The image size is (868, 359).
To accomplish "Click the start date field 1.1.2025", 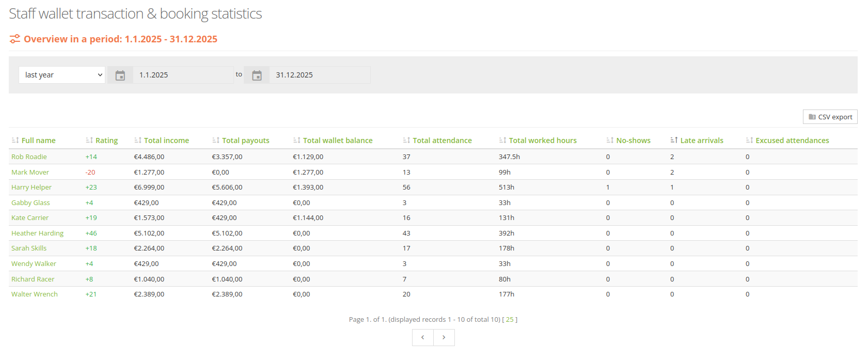I will pyautogui.click(x=183, y=75).
